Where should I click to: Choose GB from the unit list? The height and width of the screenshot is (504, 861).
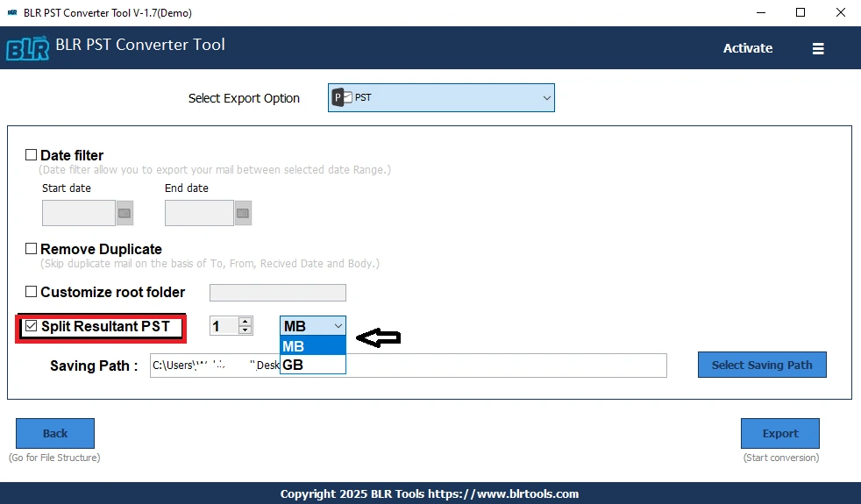(312, 365)
